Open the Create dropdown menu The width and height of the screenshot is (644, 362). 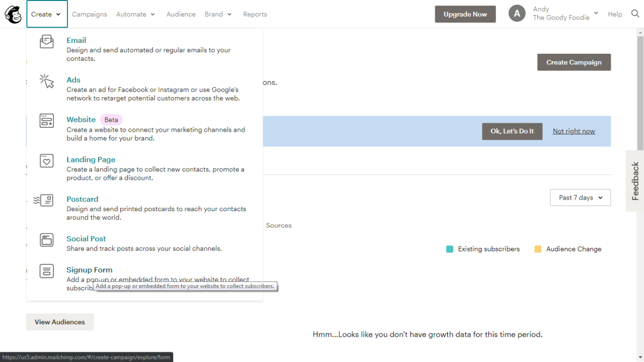47,14
